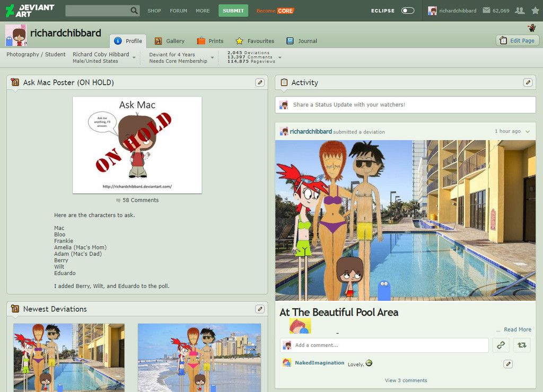
Task: Open the beach thumbnail in Newest Deviations
Action: click(199, 358)
